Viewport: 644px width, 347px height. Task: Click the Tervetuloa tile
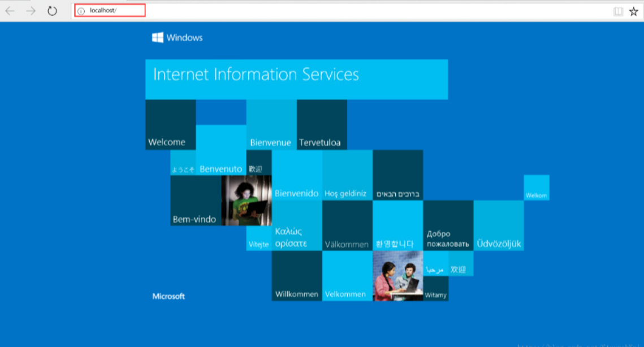(322, 124)
